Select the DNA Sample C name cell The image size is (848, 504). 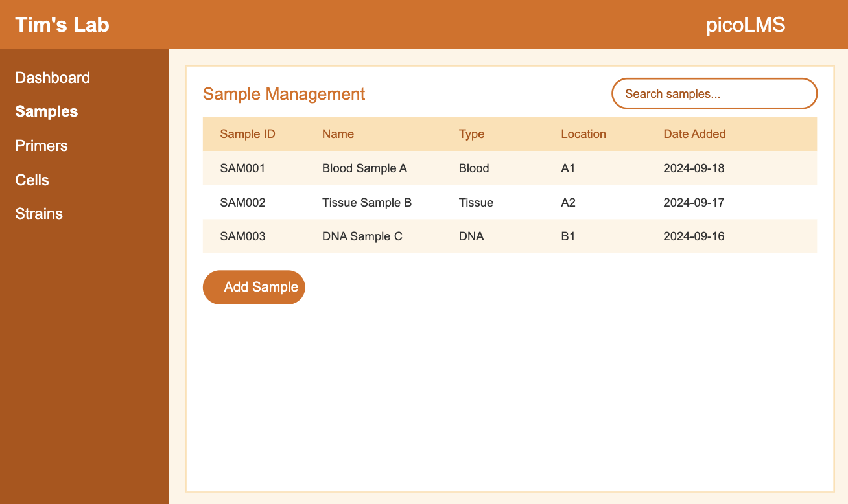pyautogui.click(x=362, y=236)
